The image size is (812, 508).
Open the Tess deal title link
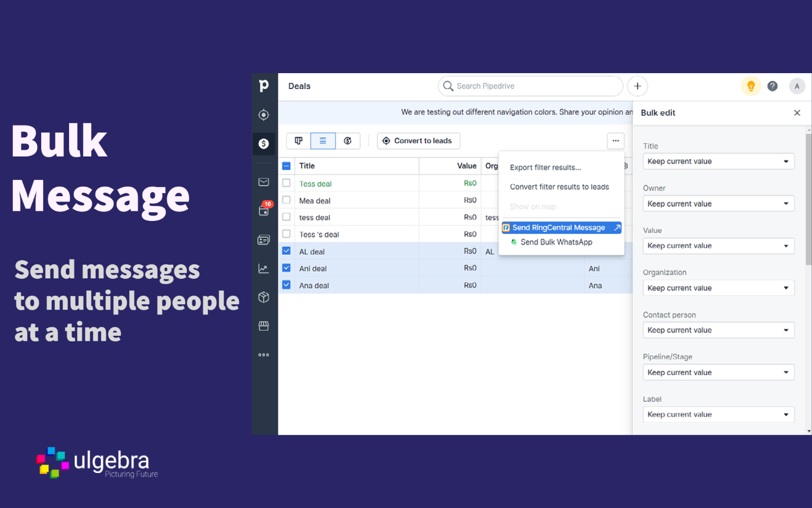(315, 184)
